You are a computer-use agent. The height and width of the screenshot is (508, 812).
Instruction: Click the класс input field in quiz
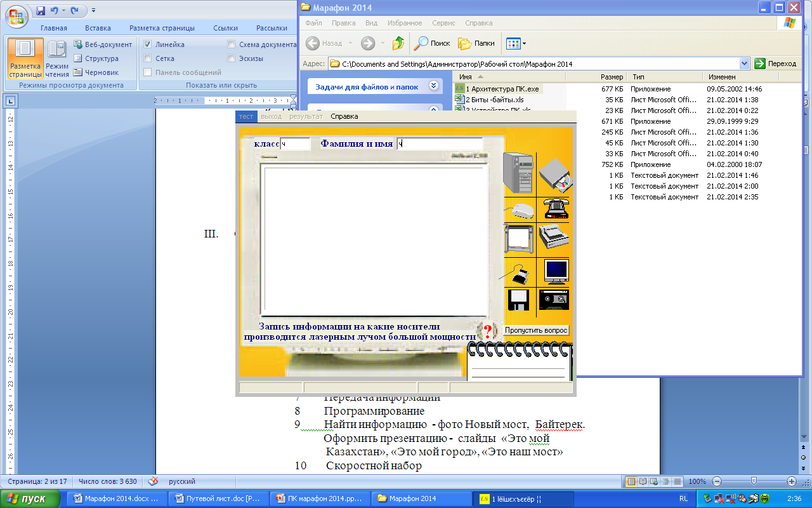(x=295, y=144)
